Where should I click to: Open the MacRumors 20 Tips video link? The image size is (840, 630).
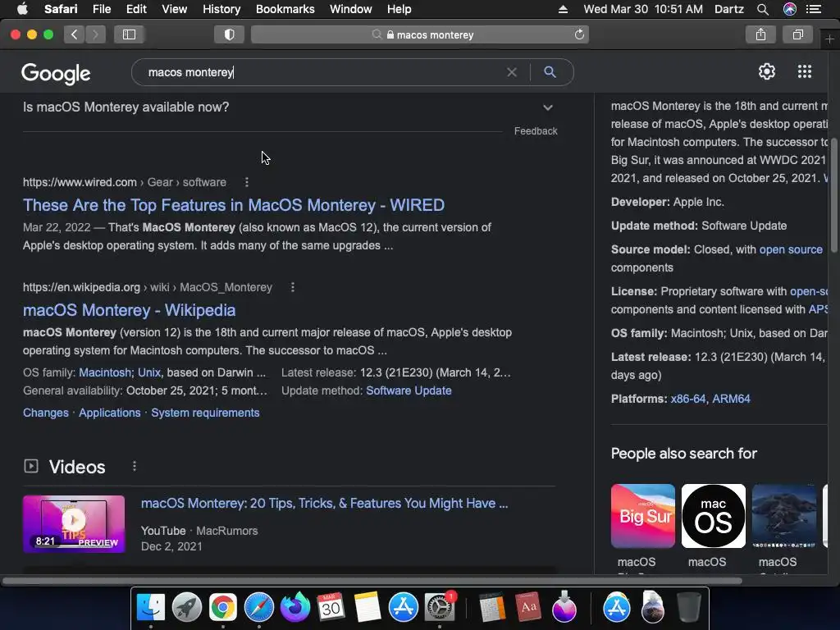click(324, 503)
